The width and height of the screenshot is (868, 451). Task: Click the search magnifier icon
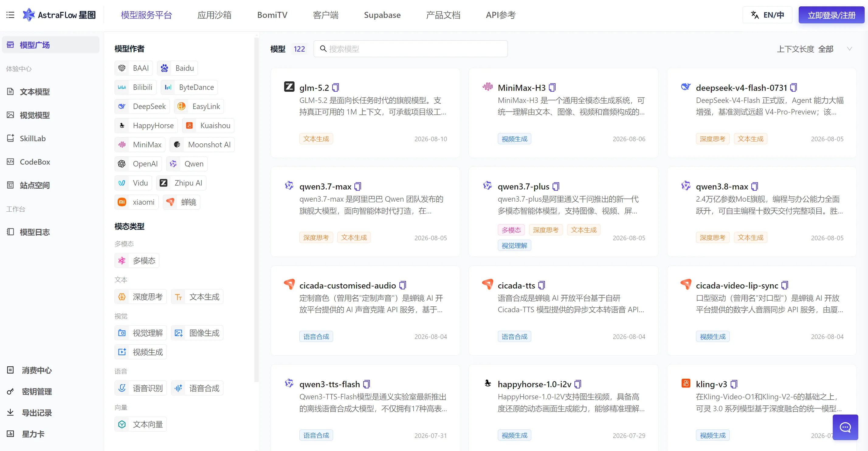point(323,49)
